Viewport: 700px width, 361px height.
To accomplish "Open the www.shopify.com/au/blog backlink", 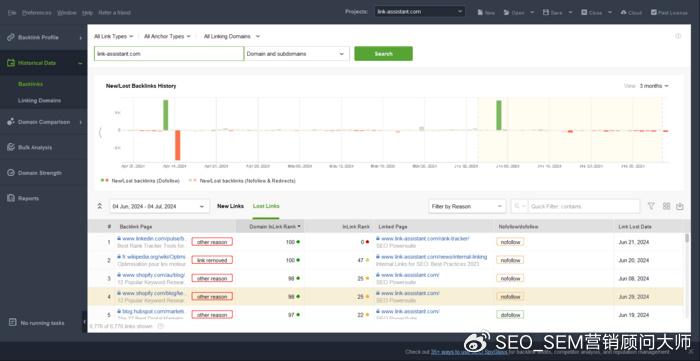I will (x=153, y=275).
